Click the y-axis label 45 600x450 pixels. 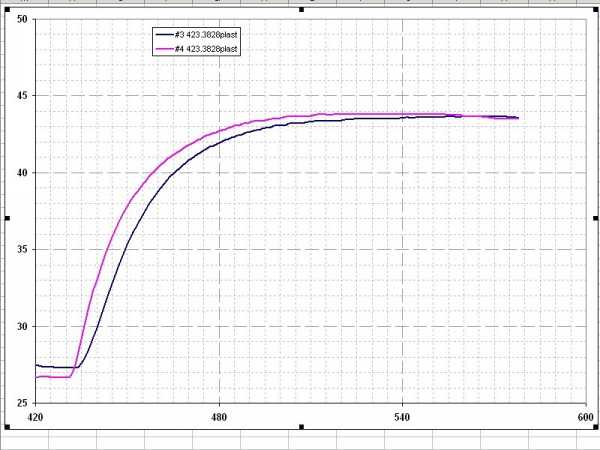tap(22, 95)
